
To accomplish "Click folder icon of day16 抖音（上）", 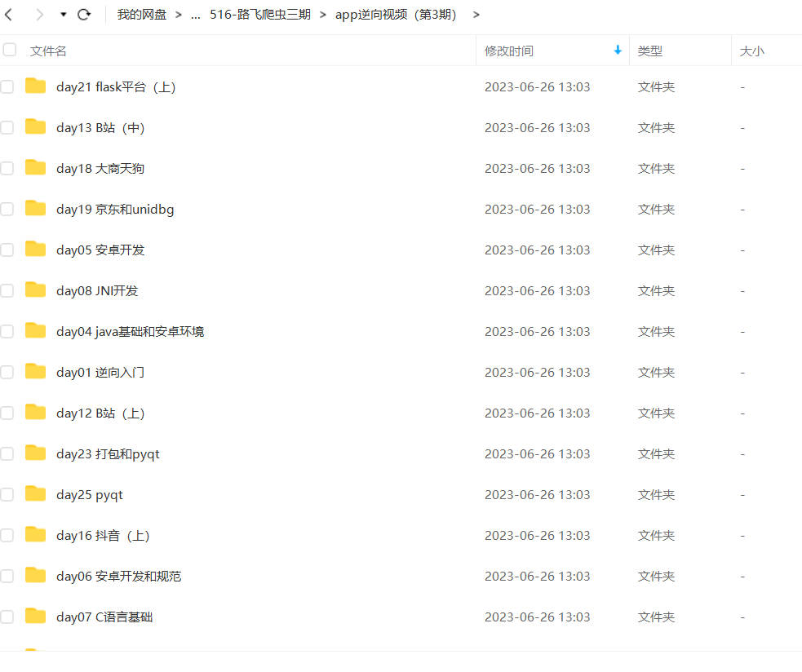I will coord(35,534).
